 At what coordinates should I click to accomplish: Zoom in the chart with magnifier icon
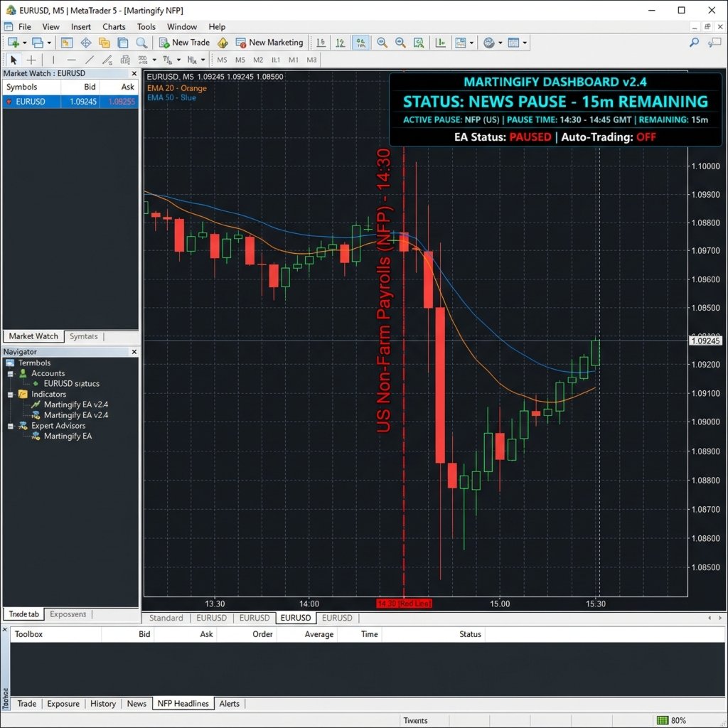click(x=382, y=43)
